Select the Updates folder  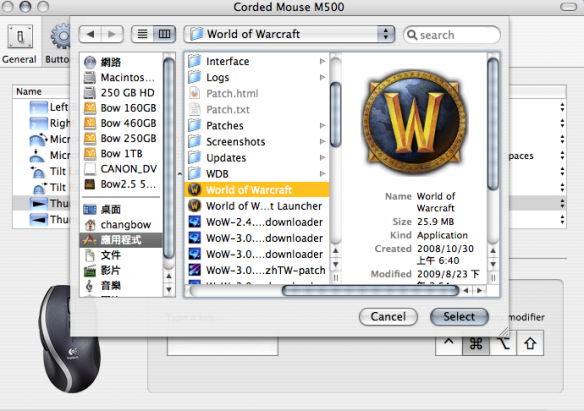257,157
